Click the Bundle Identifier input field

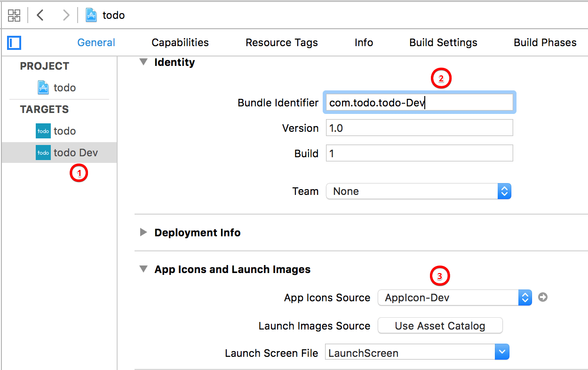pyautogui.click(x=419, y=102)
